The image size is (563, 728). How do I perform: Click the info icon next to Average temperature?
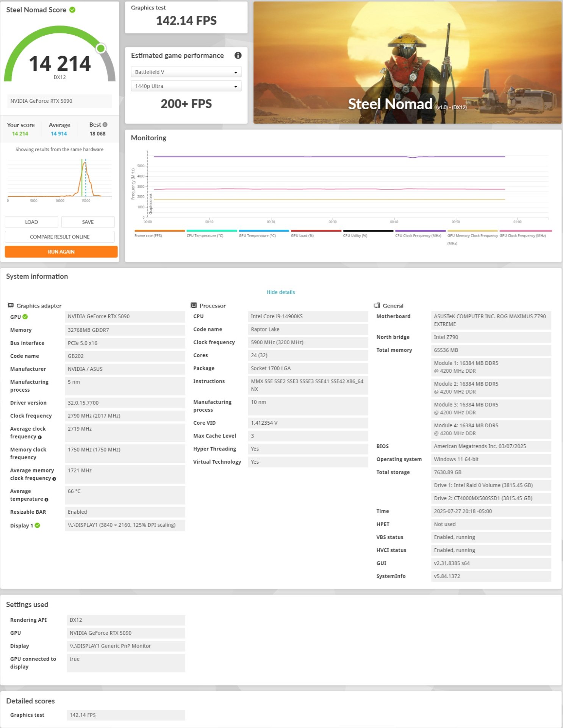47,500
